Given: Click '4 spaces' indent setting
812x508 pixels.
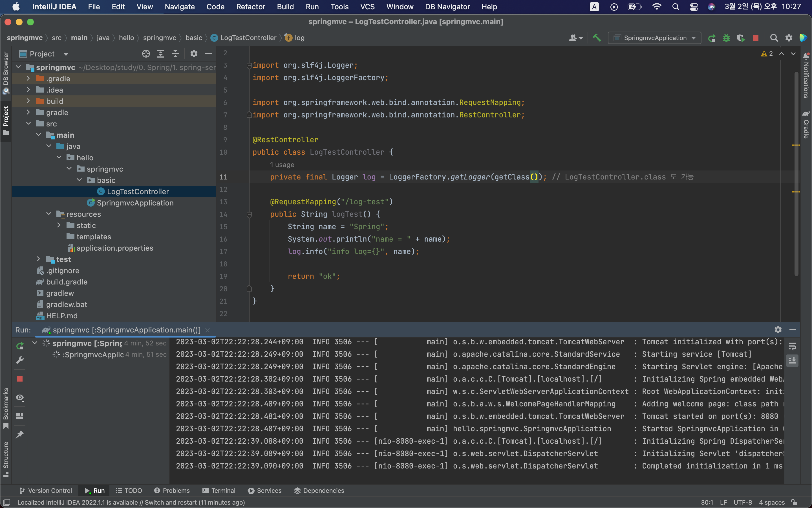Looking at the screenshot, I should [x=772, y=502].
